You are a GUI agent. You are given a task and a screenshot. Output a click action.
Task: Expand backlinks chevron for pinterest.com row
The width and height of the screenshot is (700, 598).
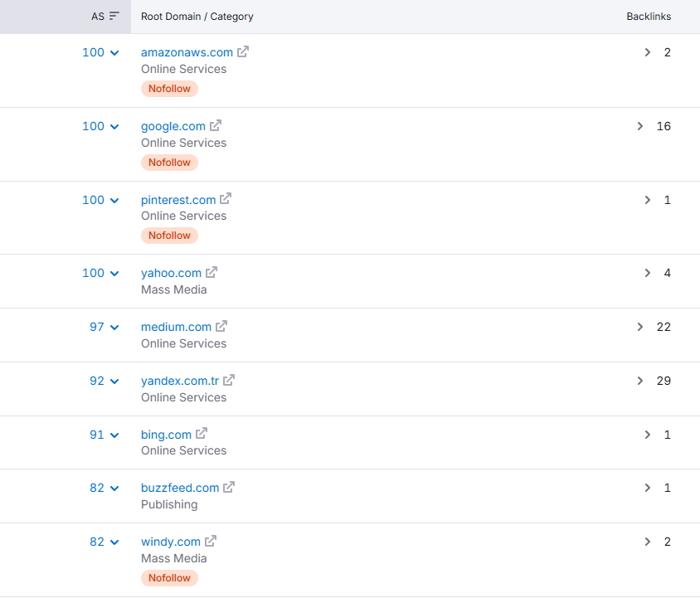pos(647,200)
